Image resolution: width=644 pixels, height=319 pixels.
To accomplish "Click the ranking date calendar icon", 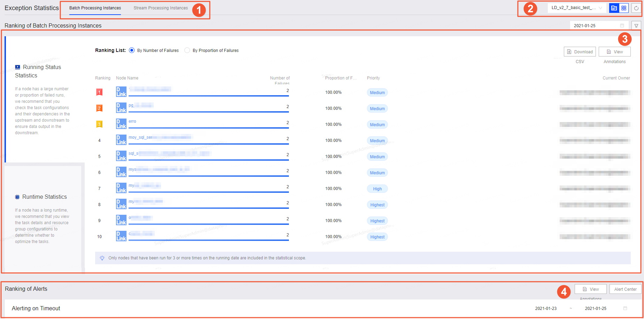I will pos(622,25).
